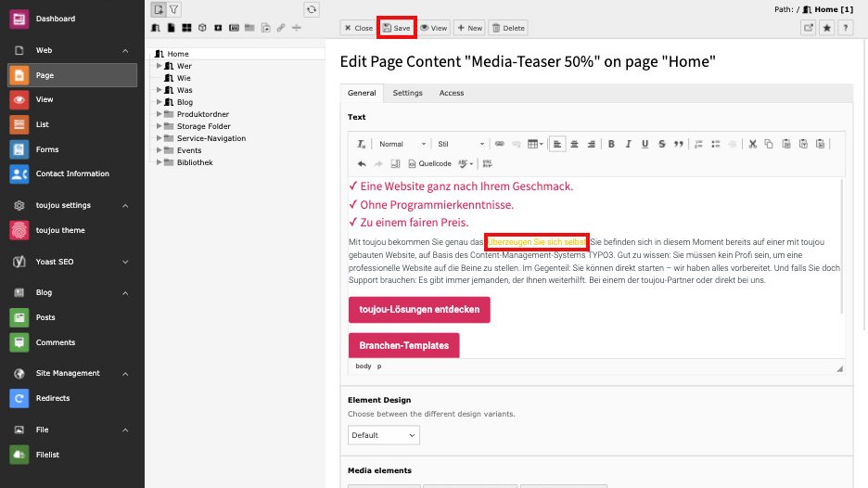
Task: Apply bold formatting in the text editor
Action: tap(611, 144)
